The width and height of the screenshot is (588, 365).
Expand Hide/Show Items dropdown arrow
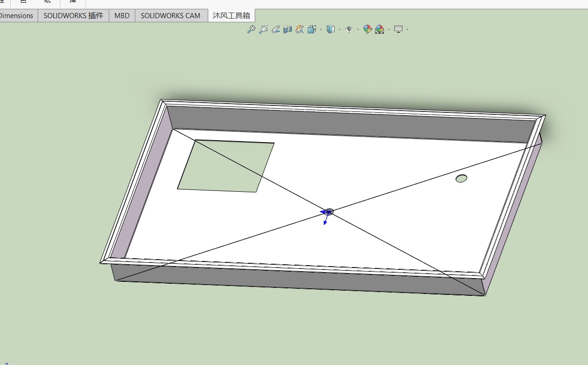click(358, 29)
